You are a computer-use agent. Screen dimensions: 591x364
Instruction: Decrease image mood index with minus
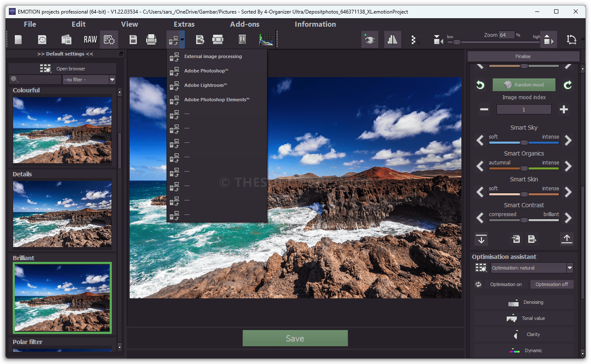484,109
